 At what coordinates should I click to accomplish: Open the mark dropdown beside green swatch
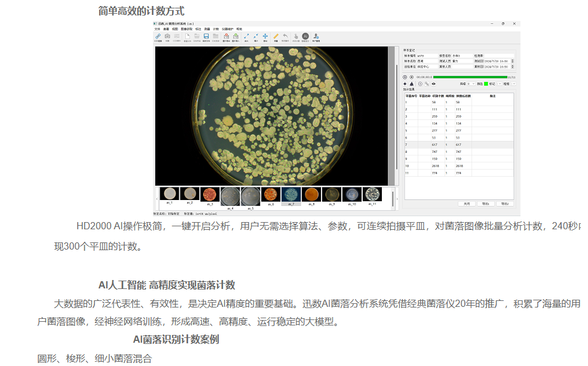pyautogui.click(x=499, y=84)
